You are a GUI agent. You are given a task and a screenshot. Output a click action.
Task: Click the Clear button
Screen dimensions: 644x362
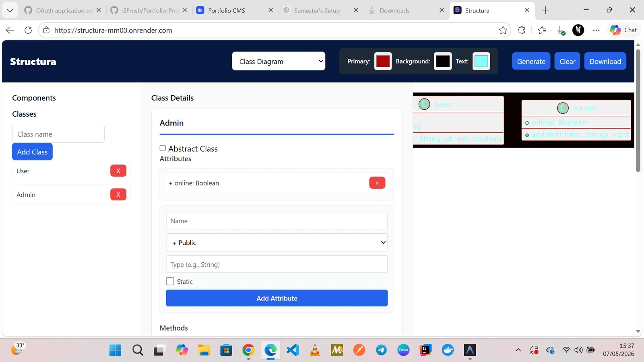568,62
